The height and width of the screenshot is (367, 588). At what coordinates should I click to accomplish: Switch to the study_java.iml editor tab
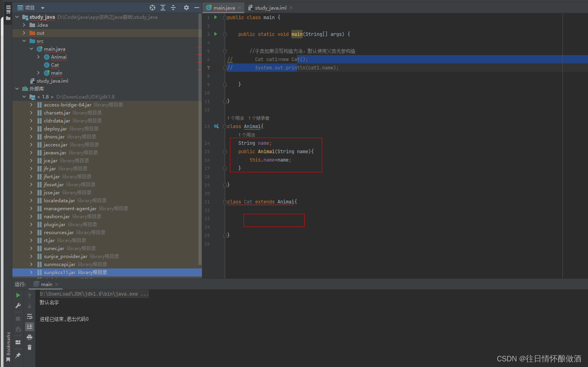270,7
